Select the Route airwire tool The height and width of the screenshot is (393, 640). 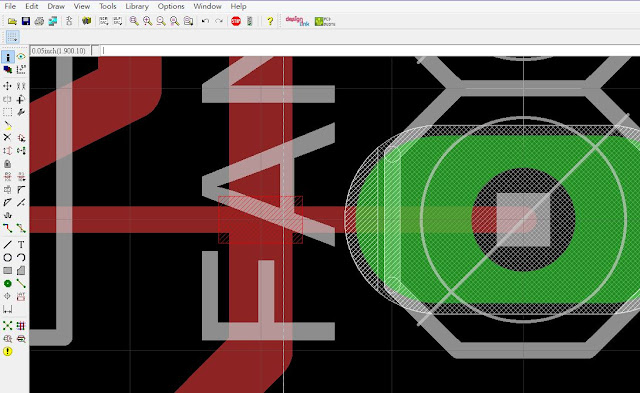tap(7, 228)
